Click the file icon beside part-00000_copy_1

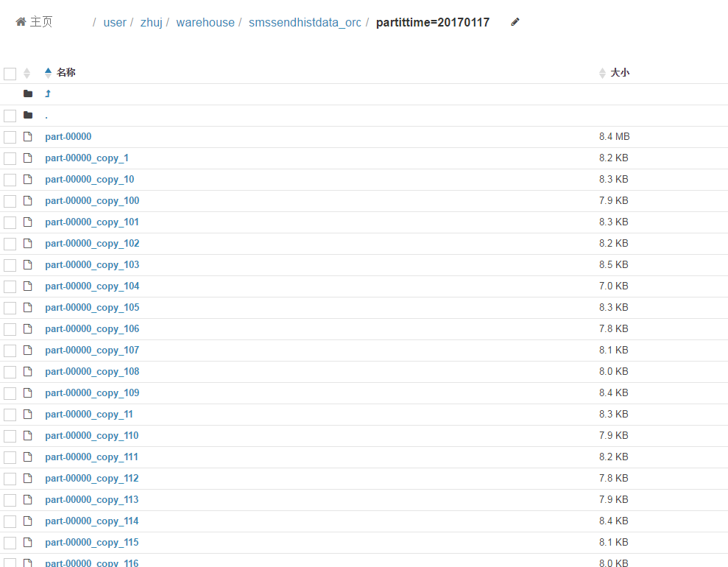point(28,158)
